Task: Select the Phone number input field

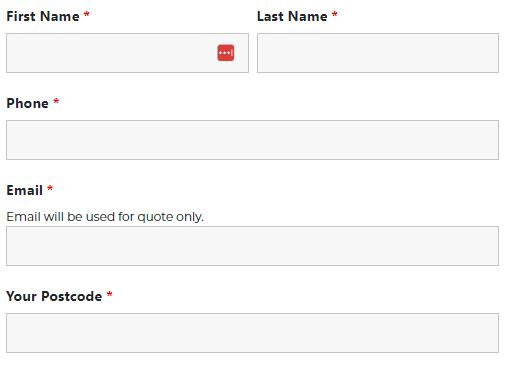Action: tap(252, 140)
